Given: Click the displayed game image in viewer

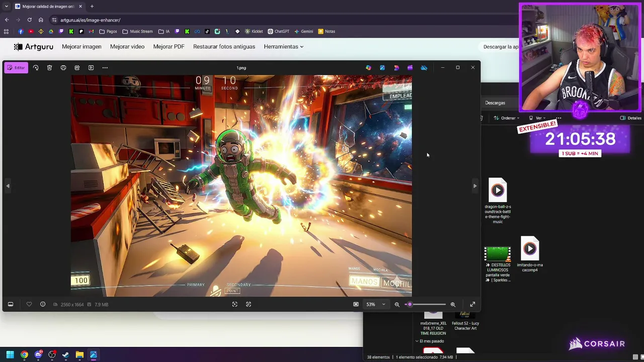Looking at the screenshot, I should point(242,186).
